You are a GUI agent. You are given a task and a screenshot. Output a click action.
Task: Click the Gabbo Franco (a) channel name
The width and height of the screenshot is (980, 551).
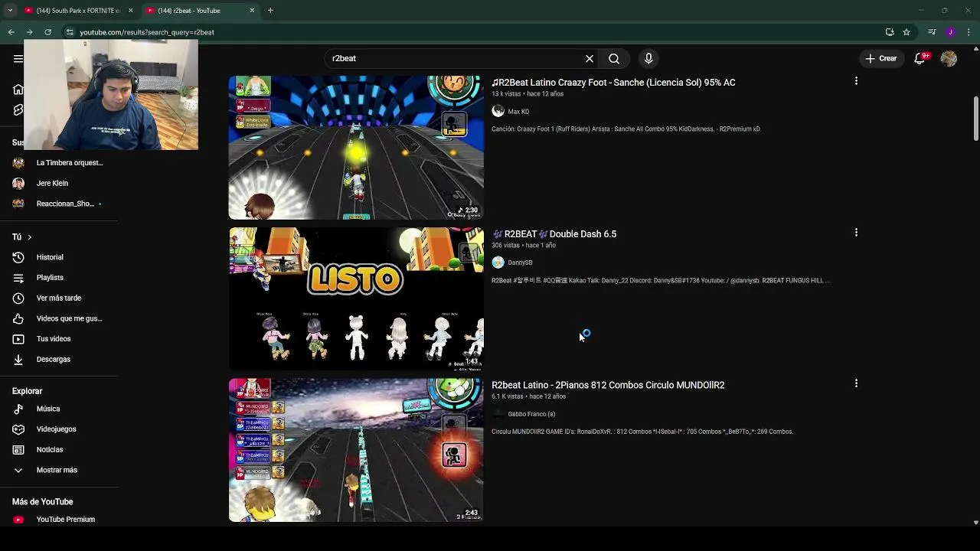(x=531, y=414)
